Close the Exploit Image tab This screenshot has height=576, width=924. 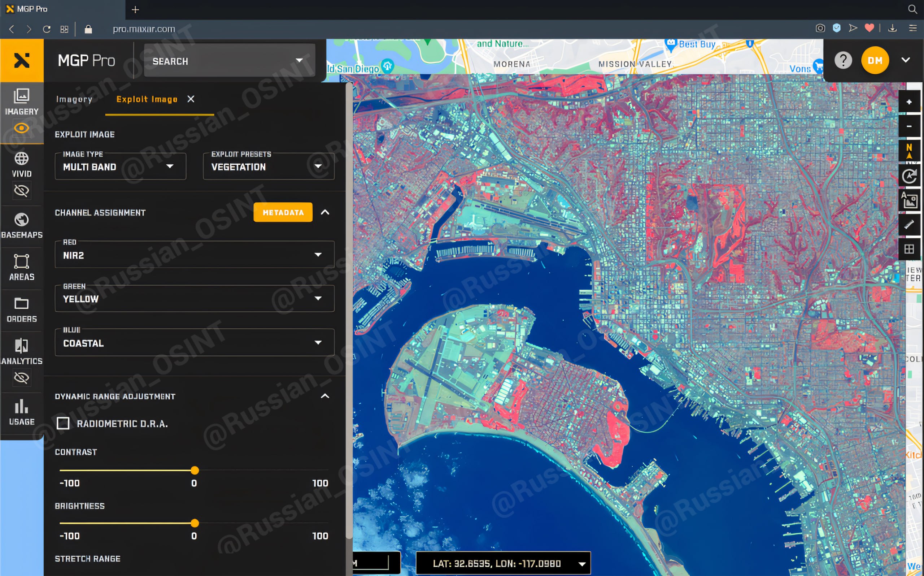(191, 99)
